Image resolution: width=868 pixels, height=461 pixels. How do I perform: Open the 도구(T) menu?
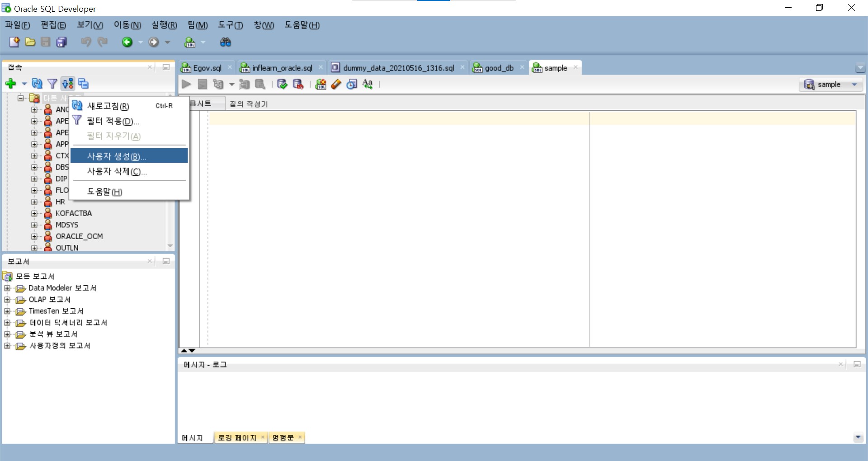point(230,25)
